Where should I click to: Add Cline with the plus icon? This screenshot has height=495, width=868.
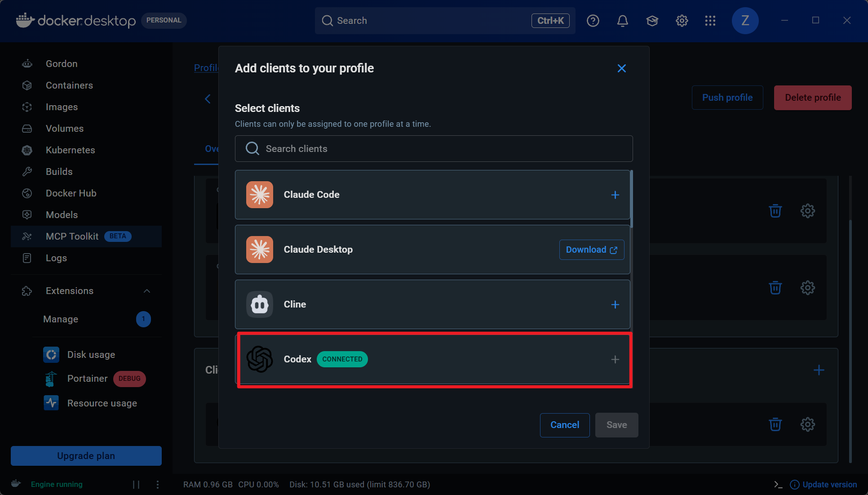616,304
